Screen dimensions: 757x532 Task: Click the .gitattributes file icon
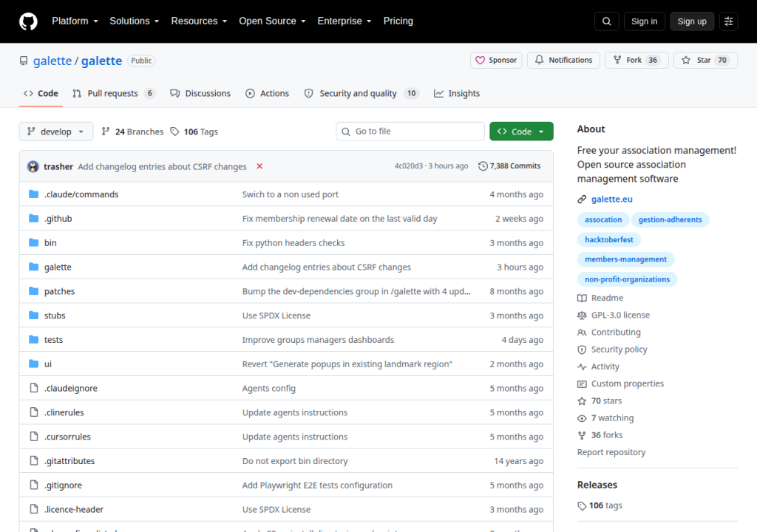(34, 460)
